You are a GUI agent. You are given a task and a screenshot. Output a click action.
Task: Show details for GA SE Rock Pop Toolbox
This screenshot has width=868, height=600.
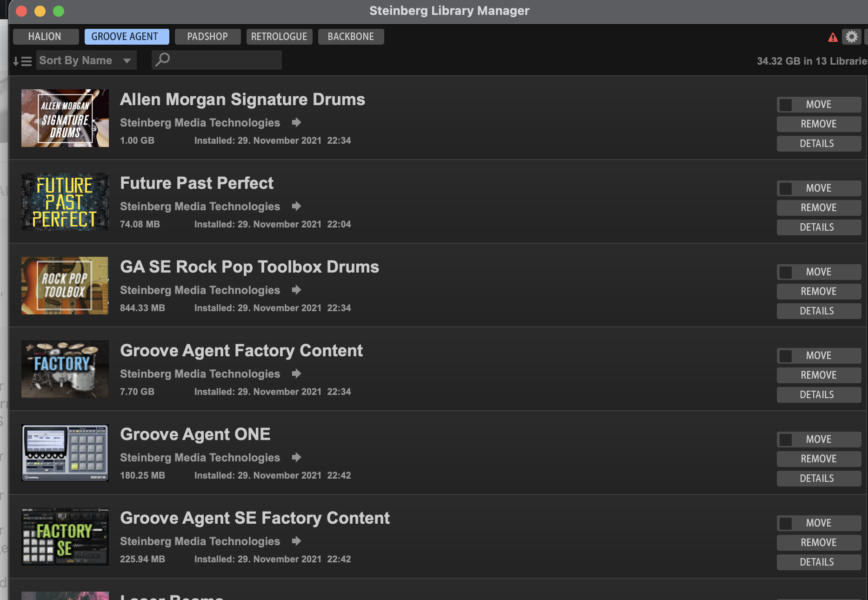pos(819,311)
